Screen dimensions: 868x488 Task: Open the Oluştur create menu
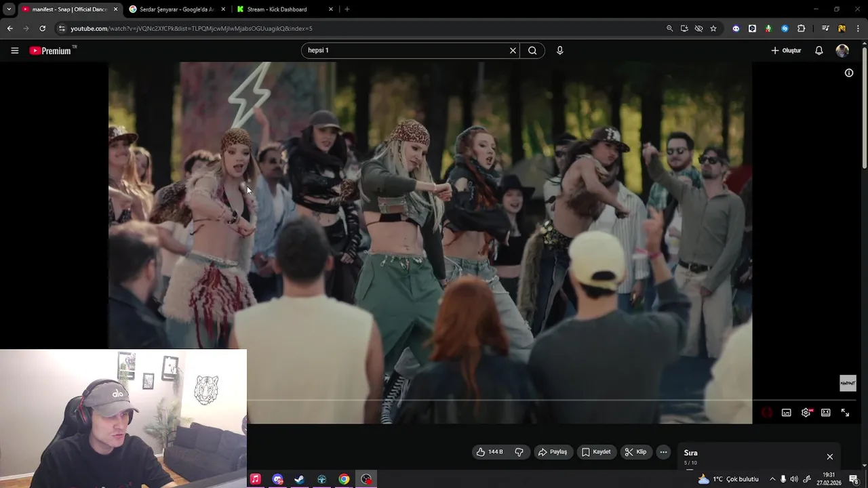click(x=787, y=50)
